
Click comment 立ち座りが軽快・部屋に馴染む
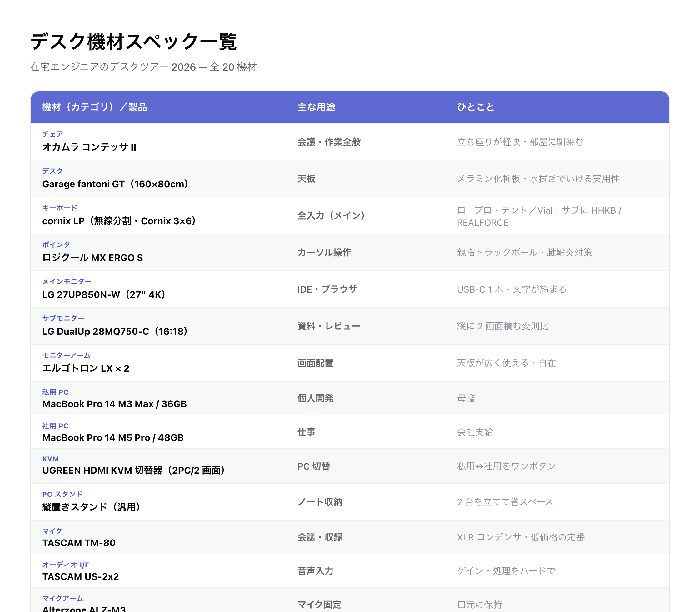pyautogui.click(x=520, y=142)
